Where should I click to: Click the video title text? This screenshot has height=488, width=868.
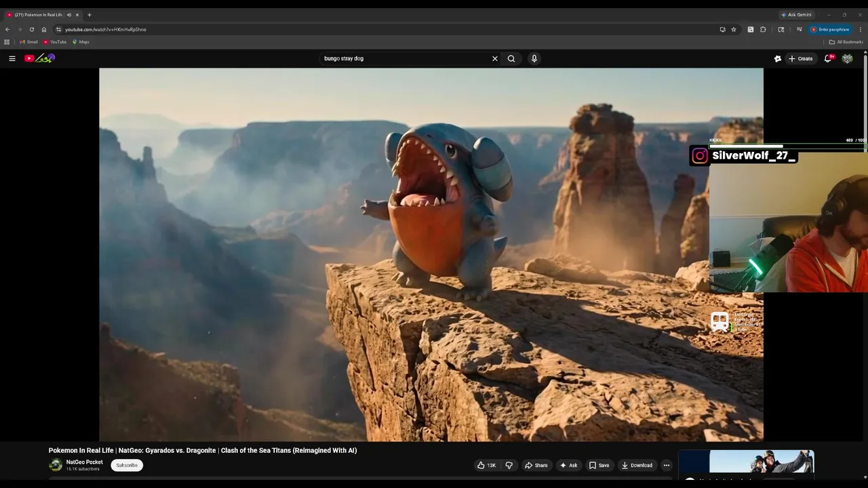[x=203, y=450]
